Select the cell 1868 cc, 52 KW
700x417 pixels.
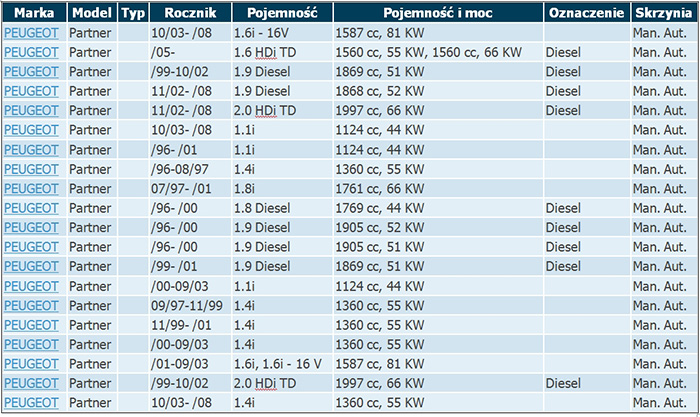click(438, 91)
